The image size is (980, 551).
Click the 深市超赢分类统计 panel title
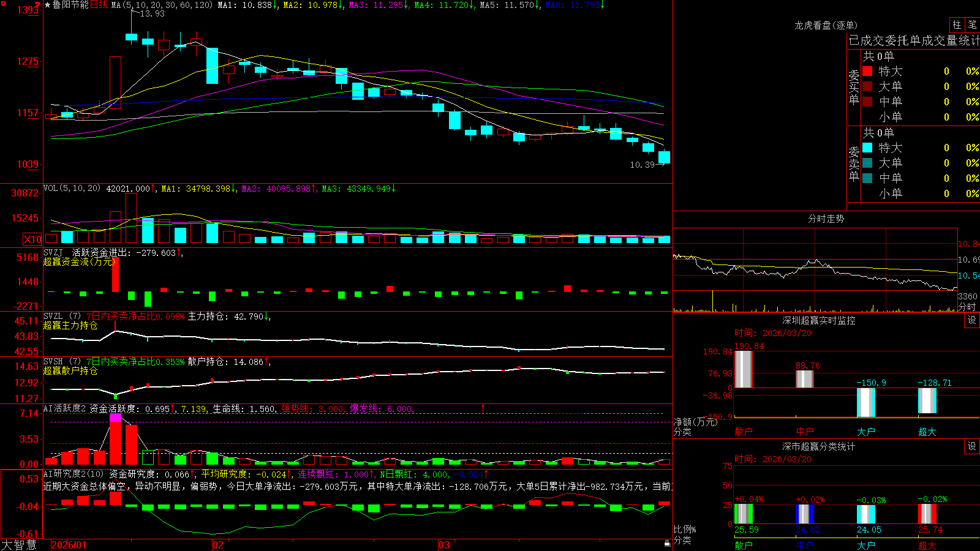point(819,446)
